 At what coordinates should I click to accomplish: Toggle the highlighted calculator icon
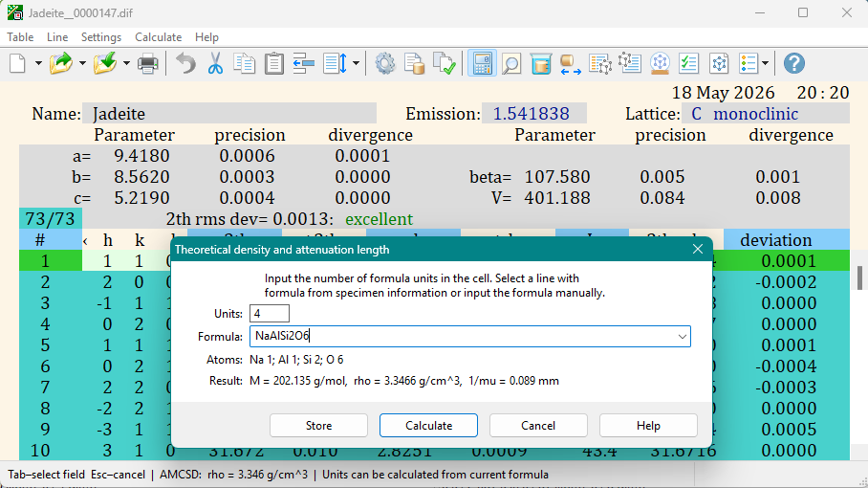(482, 64)
